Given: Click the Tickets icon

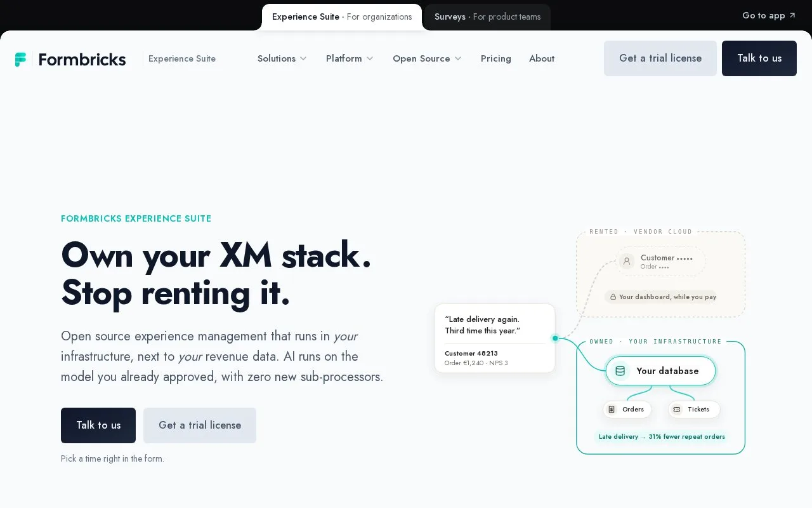Looking at the screenshot, I should (x=677, y=410).
